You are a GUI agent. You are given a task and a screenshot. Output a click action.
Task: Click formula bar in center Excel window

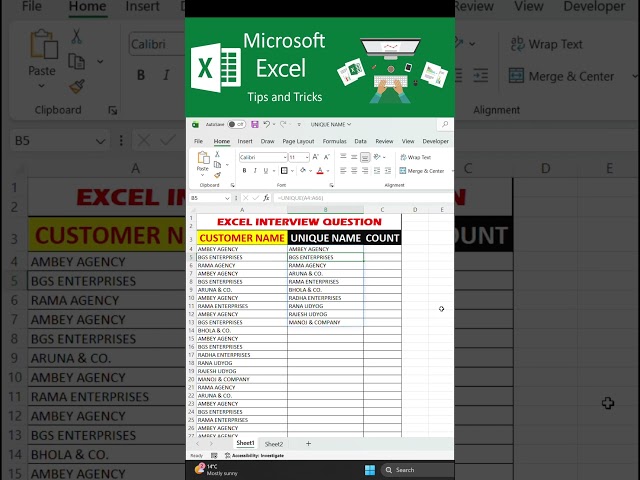[362, 198]
